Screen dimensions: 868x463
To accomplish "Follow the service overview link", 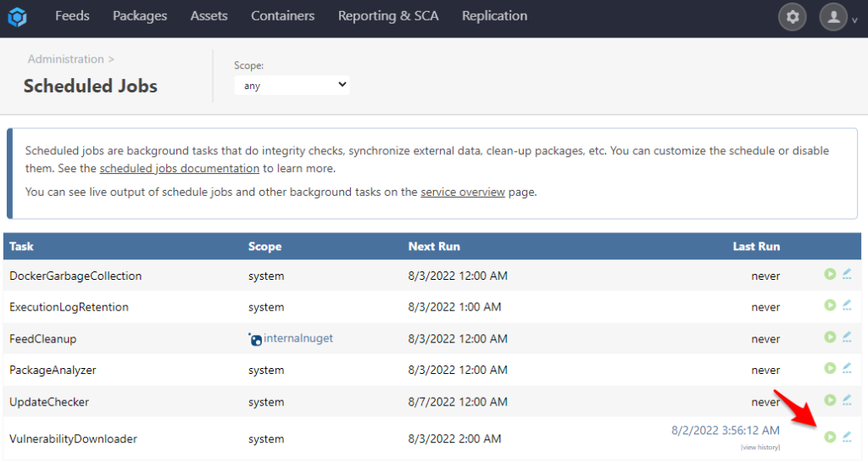I will coord(462,192).
